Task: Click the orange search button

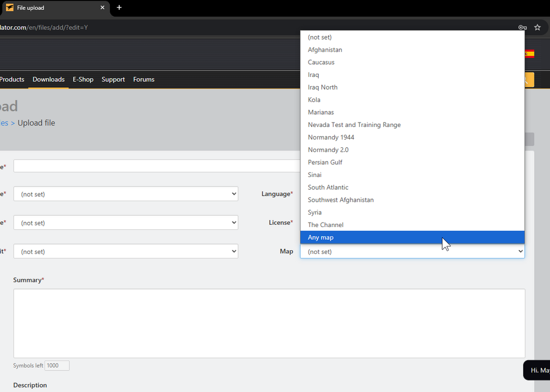Action: coord(528,80)
